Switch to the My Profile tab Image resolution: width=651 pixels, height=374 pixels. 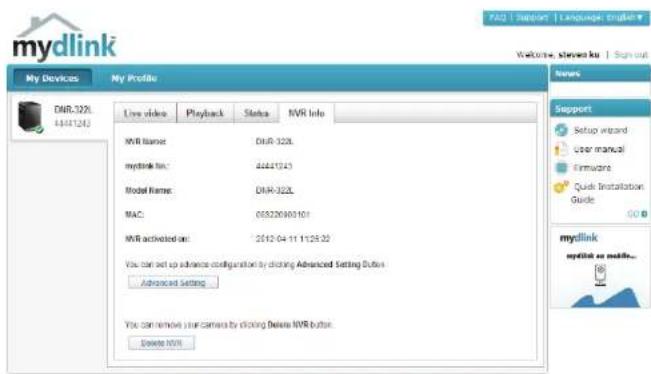coord(134,78)
